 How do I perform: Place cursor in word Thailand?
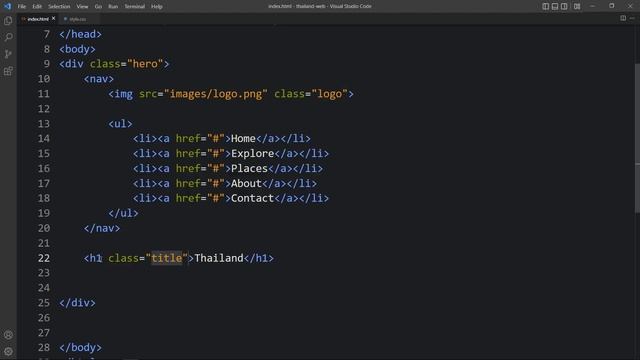pos(219,258)
